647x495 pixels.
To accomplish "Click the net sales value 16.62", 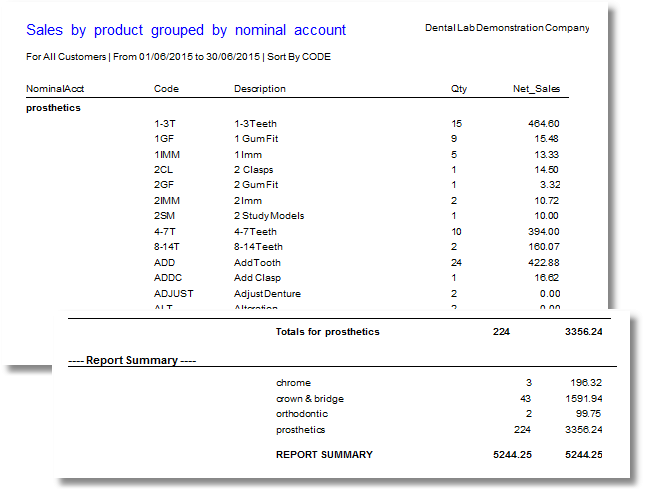I will [546, 277].
